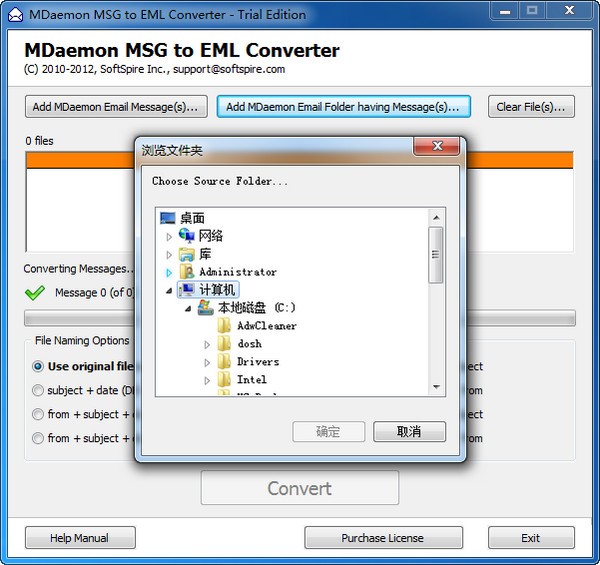Click the Administrator user folder icon
The image size is (600, 565).
tap(187, 272)
